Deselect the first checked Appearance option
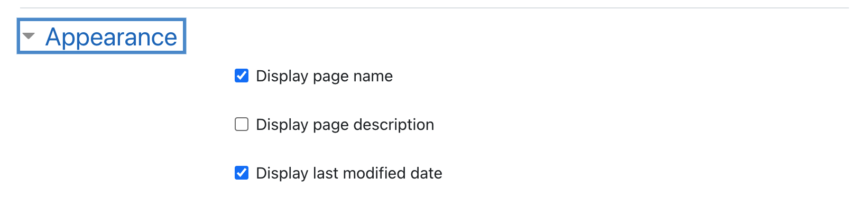The image size is (868, 206). coord(242,76)
